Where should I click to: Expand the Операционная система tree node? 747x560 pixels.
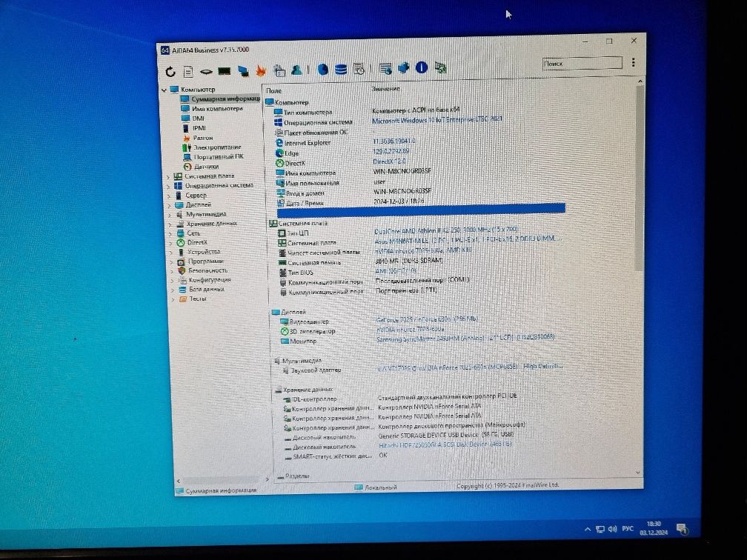click(x=169, y=186)
